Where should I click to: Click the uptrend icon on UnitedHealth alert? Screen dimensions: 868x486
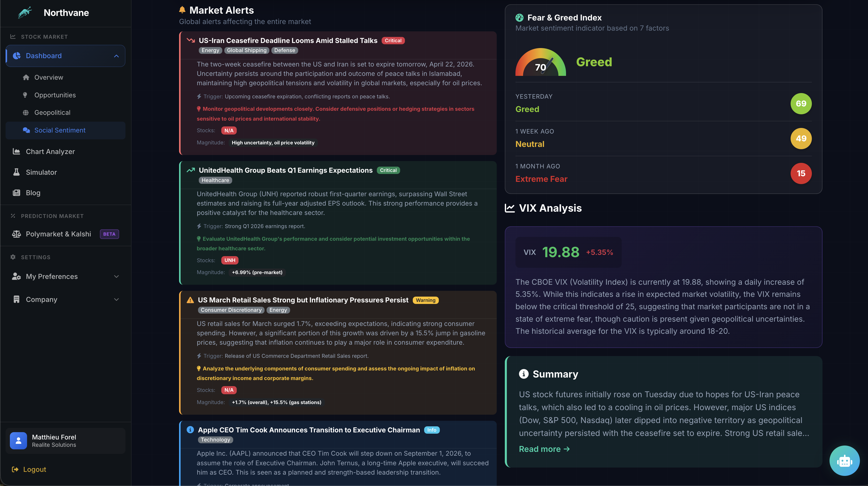(191, 170)
